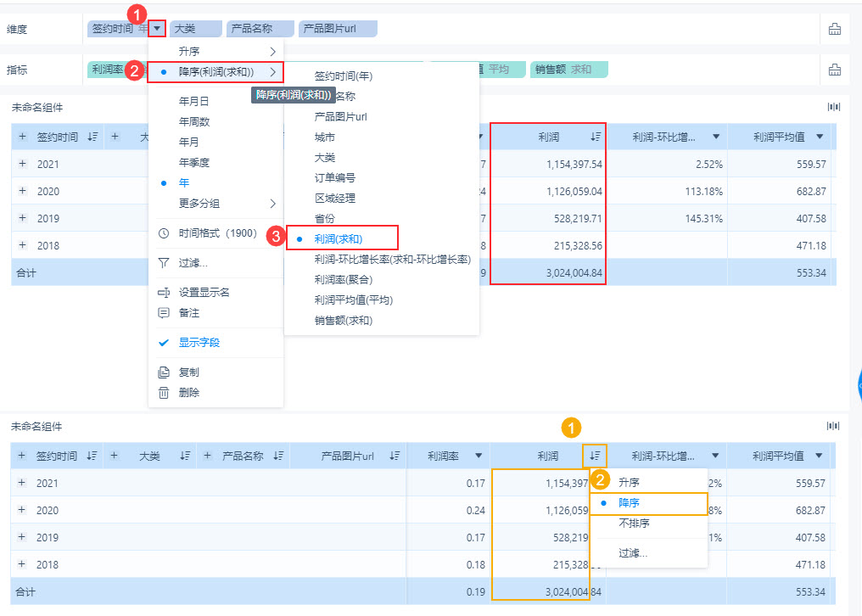Click the 大类 dimension chip
The height and width of the screenshot is (616, 862).
tap(196, 29)
